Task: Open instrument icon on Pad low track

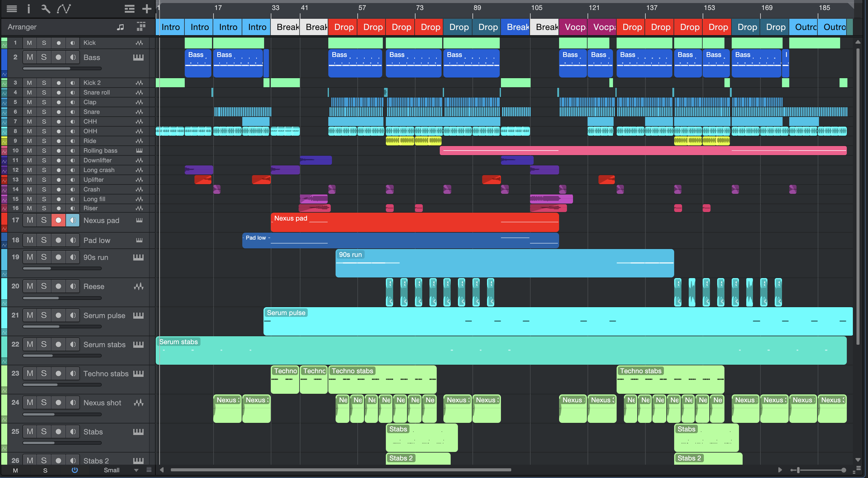Action: pyautogui.click(x=139, y=240)
